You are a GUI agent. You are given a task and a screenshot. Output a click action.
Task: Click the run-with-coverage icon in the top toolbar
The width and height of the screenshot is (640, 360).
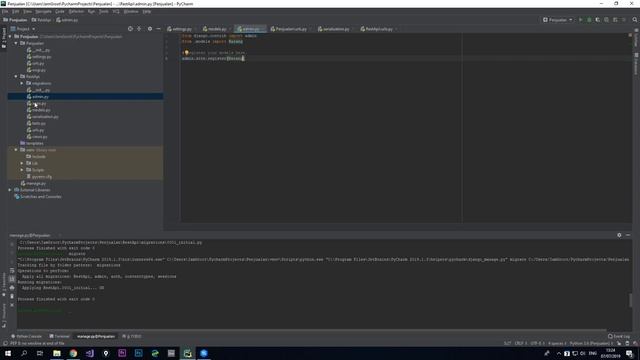point(598,20)
